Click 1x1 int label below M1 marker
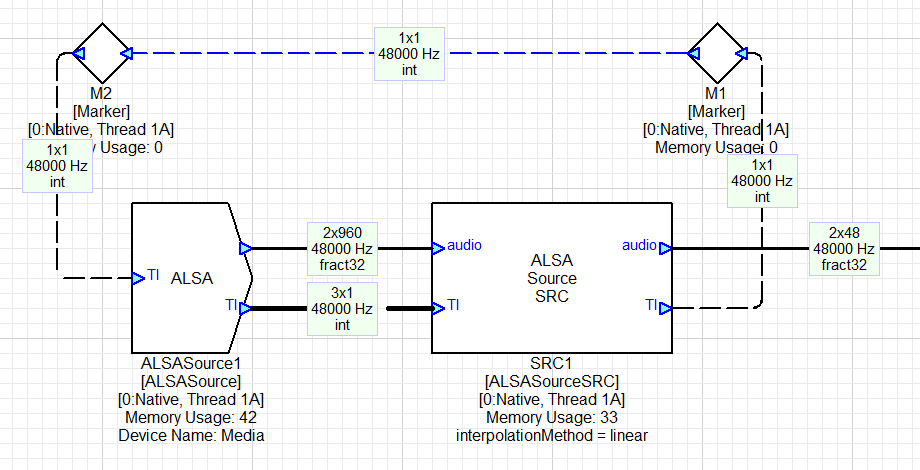This screenshot has width=920, height=470. 762,181
